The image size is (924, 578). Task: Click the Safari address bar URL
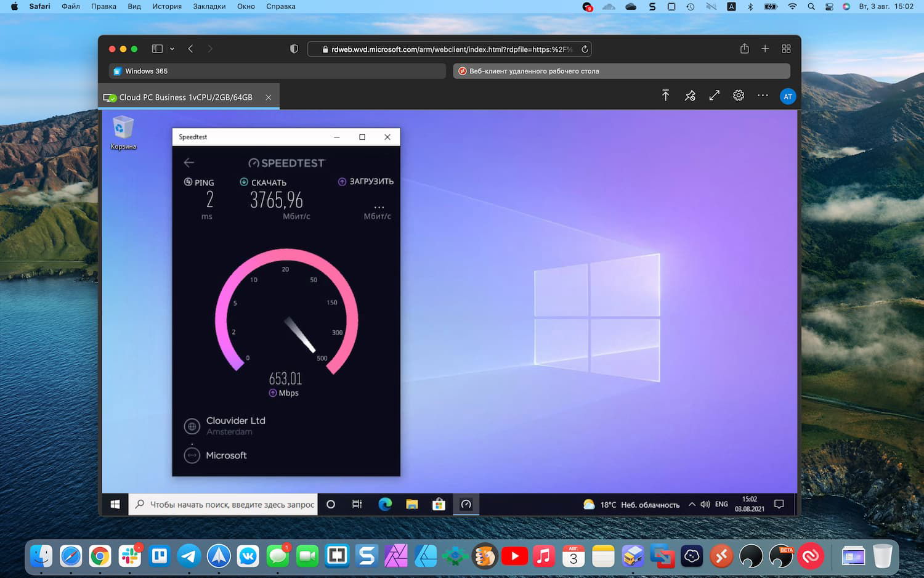point(452,49)
